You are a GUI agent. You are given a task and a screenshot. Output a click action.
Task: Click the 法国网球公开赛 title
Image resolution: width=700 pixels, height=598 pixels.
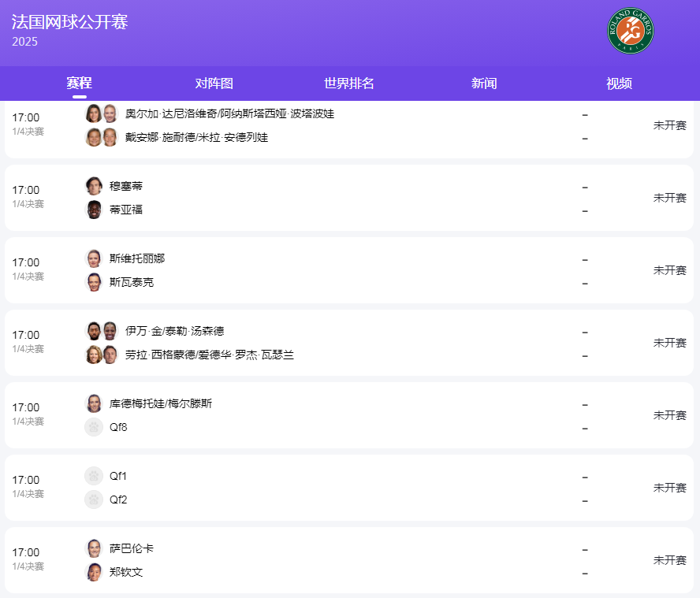click(x=69, y=22)
